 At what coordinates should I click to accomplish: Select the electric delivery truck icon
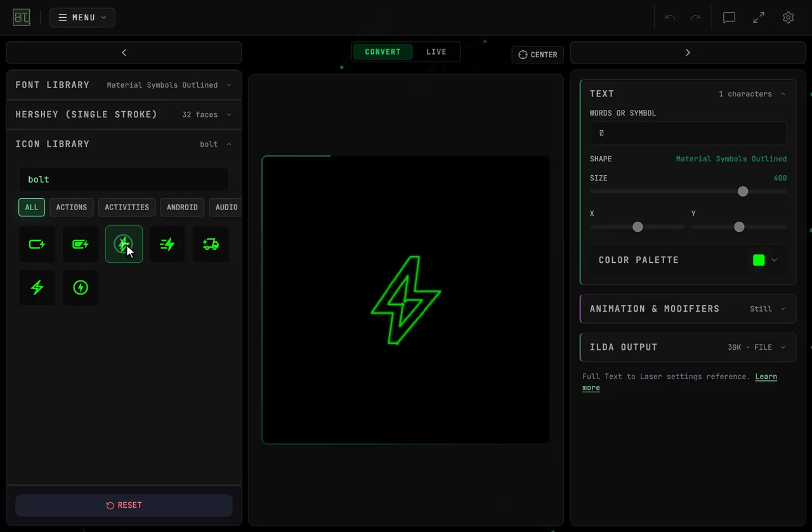point(211,244)
